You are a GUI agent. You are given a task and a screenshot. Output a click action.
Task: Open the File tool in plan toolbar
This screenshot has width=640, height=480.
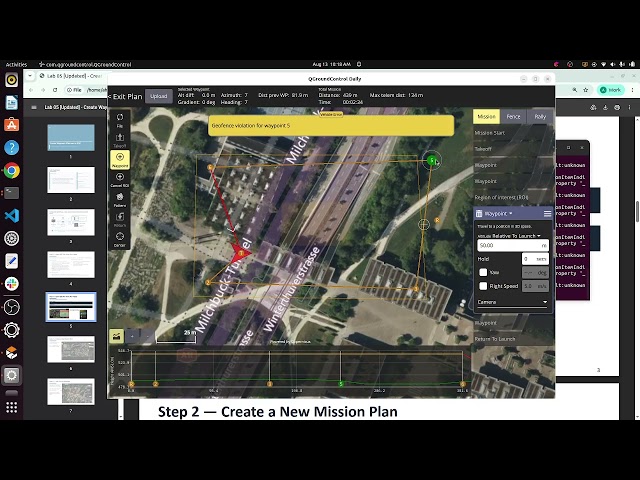pos(120,120)
